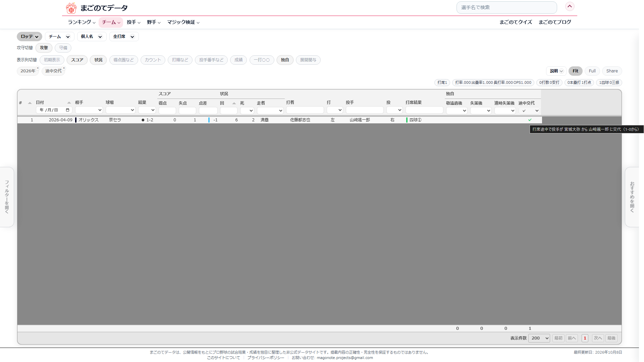Click the green checkmark in the 途中交代 cell
644x362 pixels.
(530, 120)
